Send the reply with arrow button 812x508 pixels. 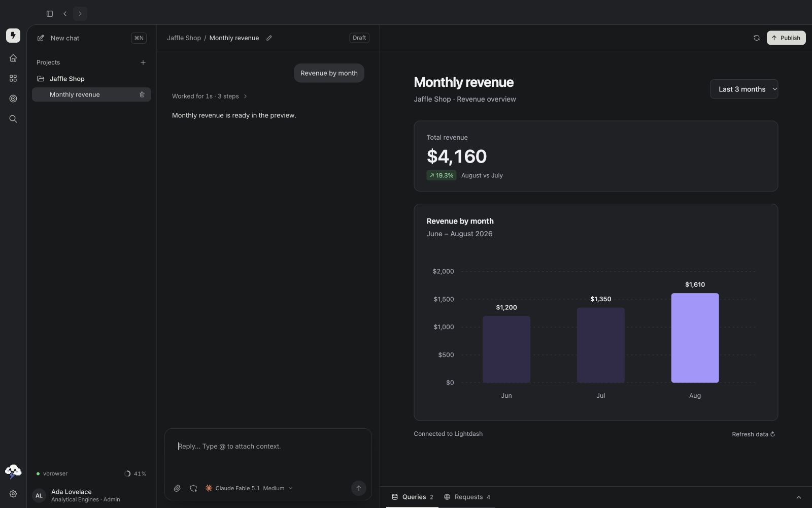click(x=359, y=488)
